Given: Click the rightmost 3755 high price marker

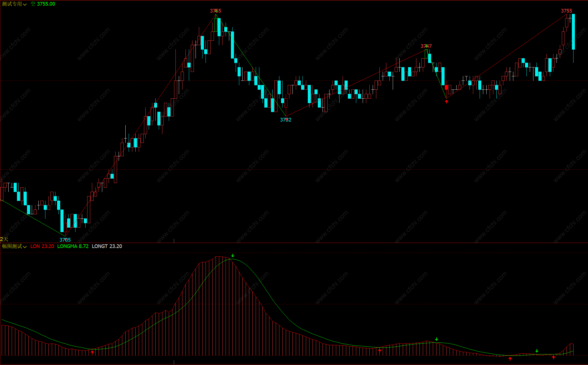Looking at the screenshot, I should tap(566, 11).
